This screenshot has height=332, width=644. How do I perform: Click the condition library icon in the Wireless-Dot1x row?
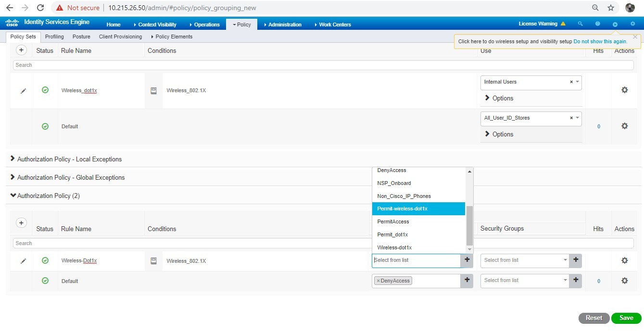tap(153, 261)
